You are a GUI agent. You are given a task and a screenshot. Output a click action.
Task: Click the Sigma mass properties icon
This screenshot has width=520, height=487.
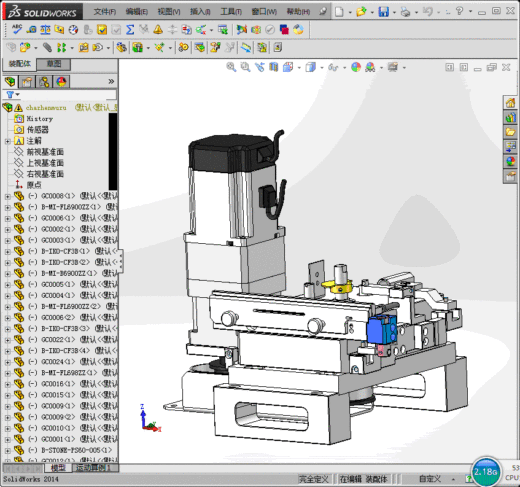130,30
